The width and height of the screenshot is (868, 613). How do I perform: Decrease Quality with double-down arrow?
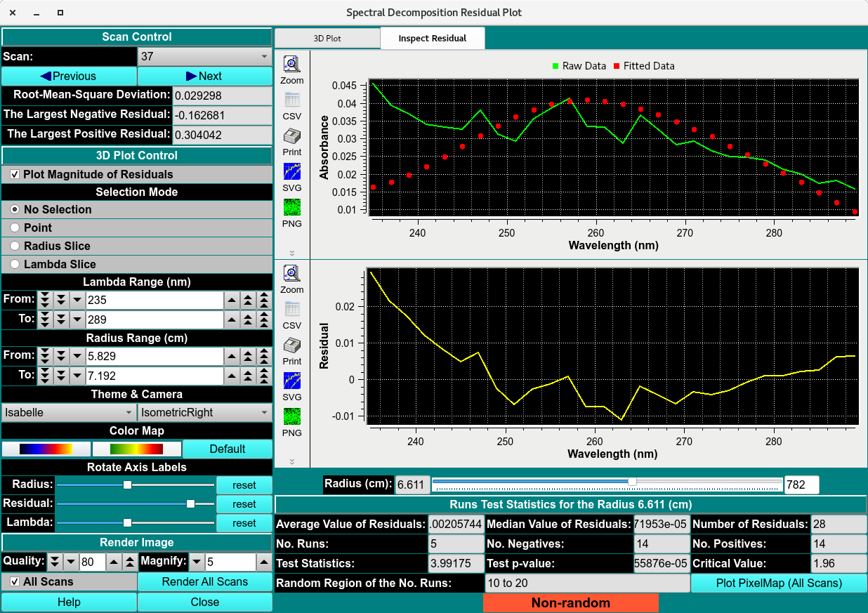pyautogui.click(x=55, y=562)
